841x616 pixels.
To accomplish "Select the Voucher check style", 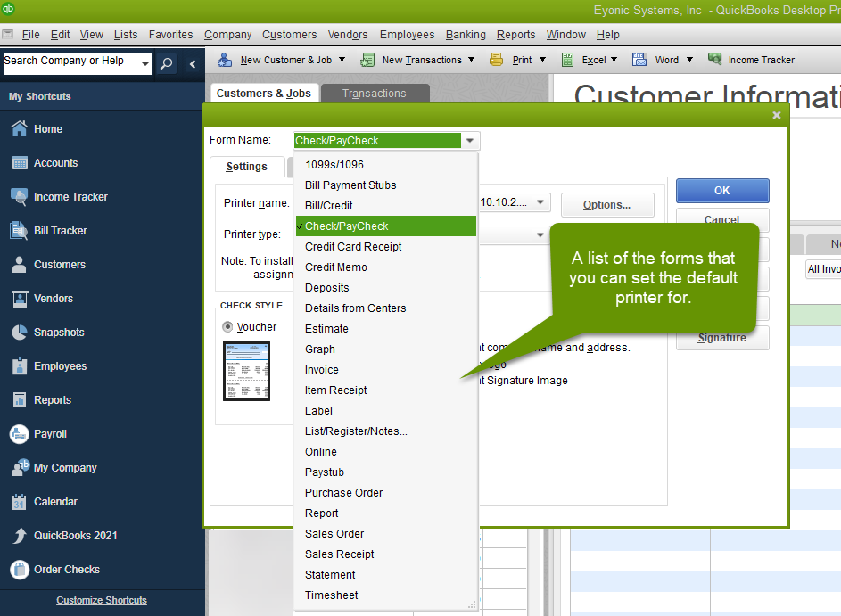I will point(227,326).
